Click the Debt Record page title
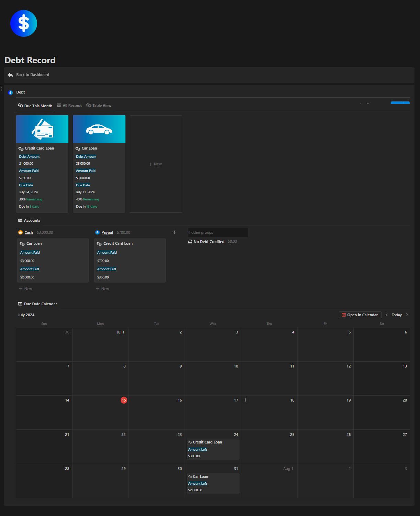Viewport: 420px width, 516px height. point(30,60)
